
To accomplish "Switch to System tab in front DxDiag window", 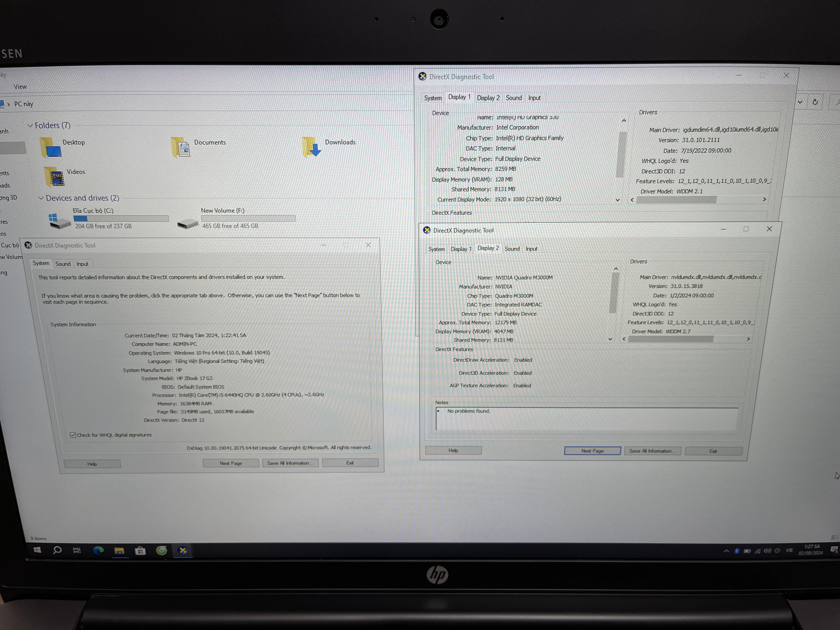I will tap(436, 249).
